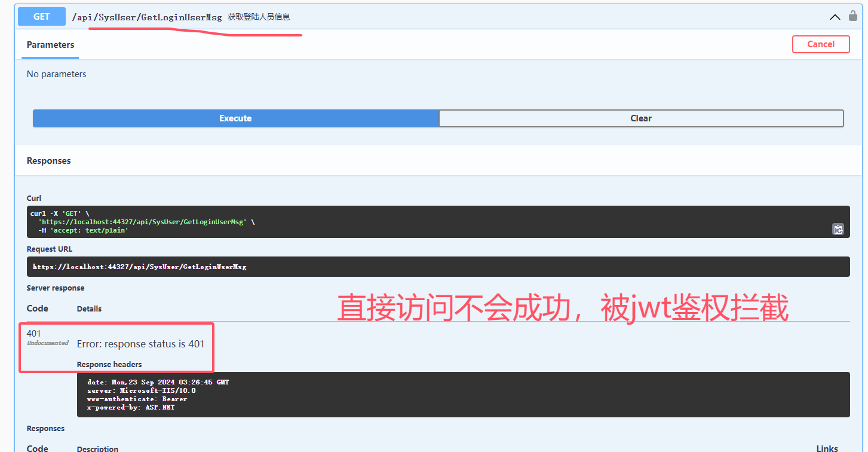Image resolution: width=868 pixels, height=452 pixels.
Task: Click the Undocumented label
Action: 48,343
